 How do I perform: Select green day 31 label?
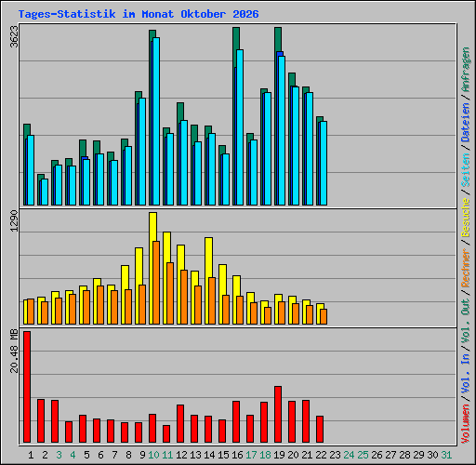pyautogui.click(x=446, y=455)
